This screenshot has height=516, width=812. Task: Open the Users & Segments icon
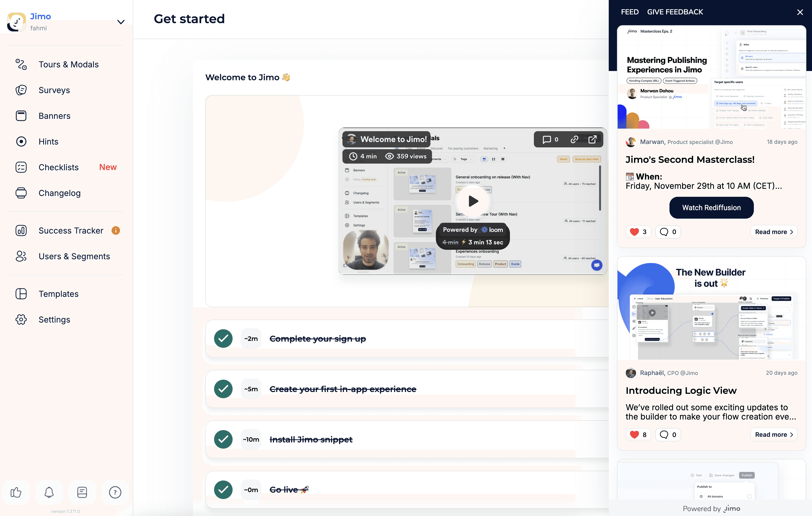(21, 256)
